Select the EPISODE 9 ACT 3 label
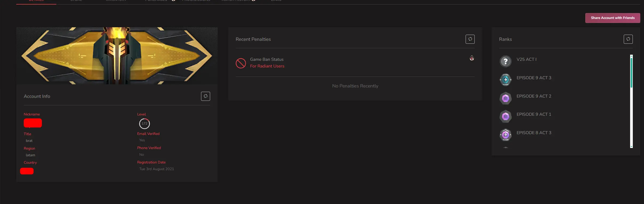This screenshot has width=644, height=204. pos(534,78)
